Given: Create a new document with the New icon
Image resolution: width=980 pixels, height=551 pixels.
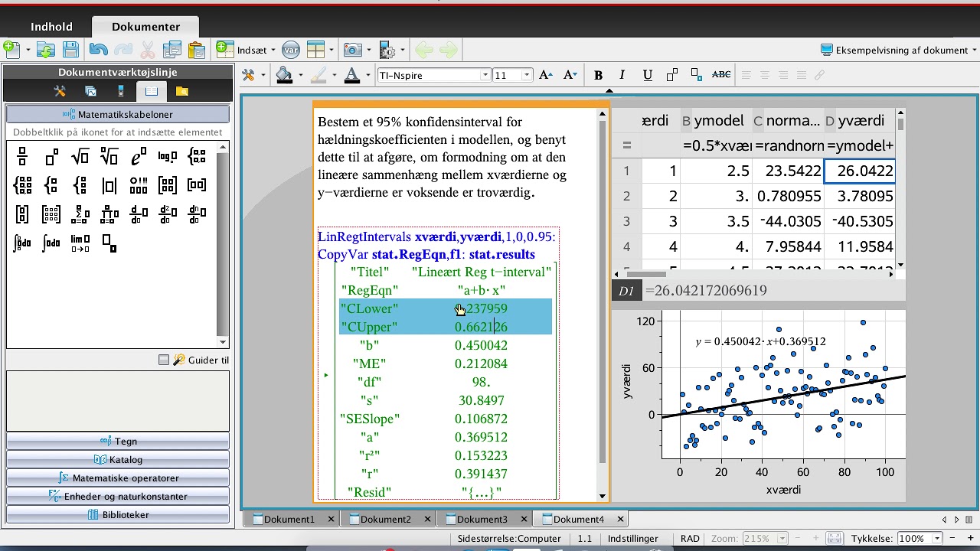Looking at the screenshot, I should coord(11,50).
